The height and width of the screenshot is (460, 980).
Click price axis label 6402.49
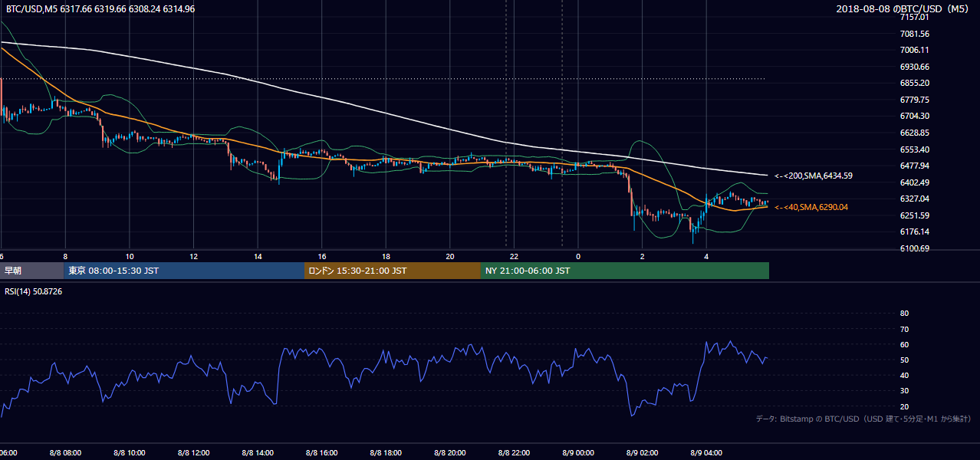tap(915, 182)
